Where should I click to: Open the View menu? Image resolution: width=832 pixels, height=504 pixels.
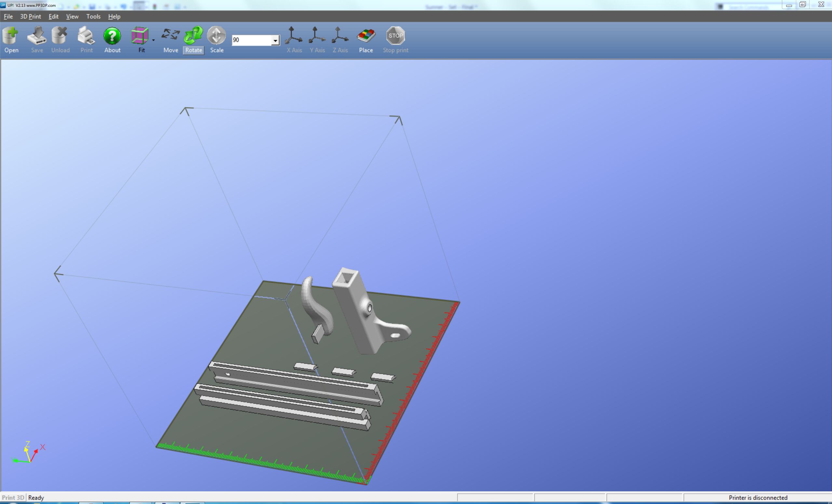point(72,17)
